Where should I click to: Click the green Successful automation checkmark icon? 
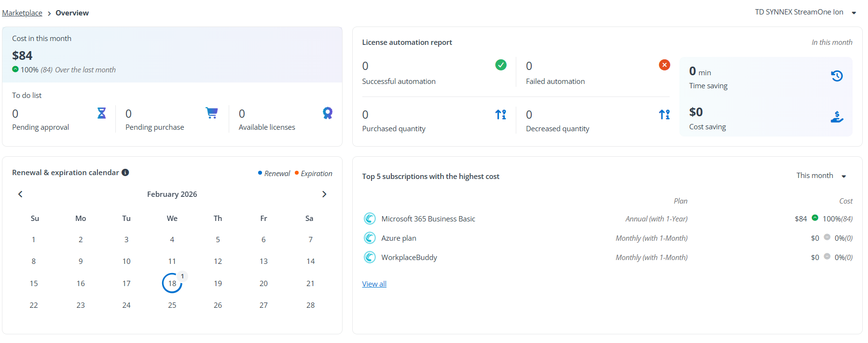tap(501, 65)
